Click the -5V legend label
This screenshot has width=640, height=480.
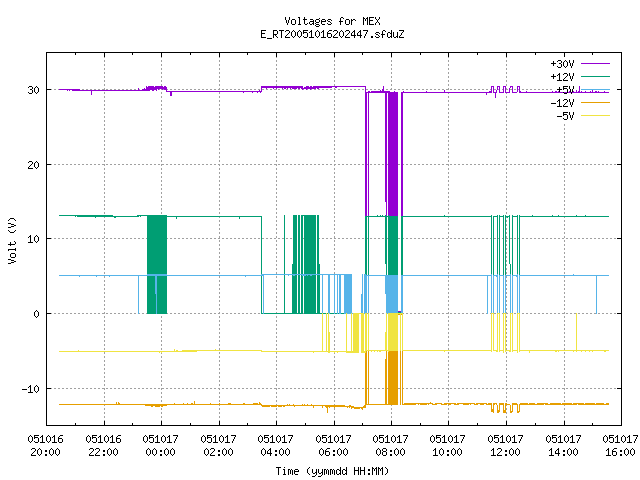(x=565, y=116)
